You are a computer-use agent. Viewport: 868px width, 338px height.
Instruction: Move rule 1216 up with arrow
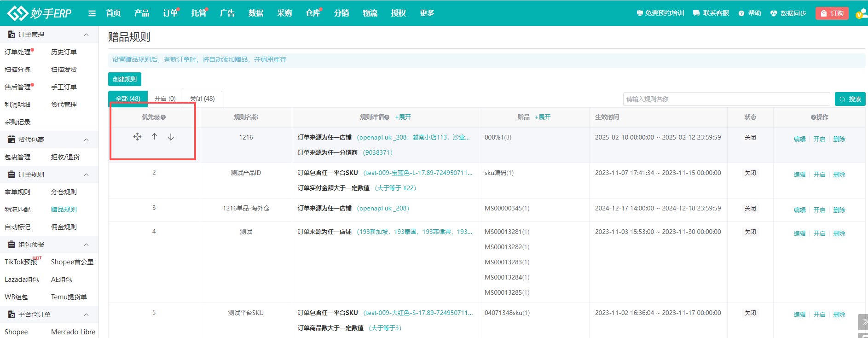[155, 137]
